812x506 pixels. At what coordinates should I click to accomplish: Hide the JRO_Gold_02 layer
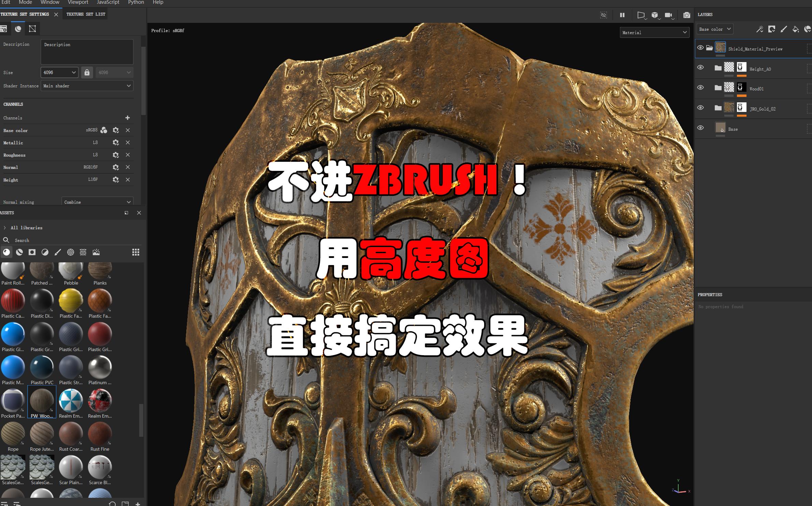700,107
